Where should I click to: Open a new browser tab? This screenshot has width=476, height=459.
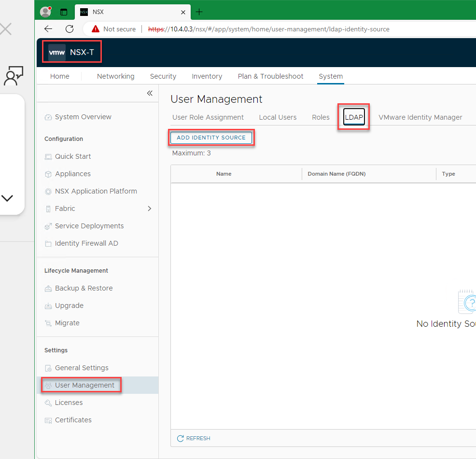click(x=199, y=12)
